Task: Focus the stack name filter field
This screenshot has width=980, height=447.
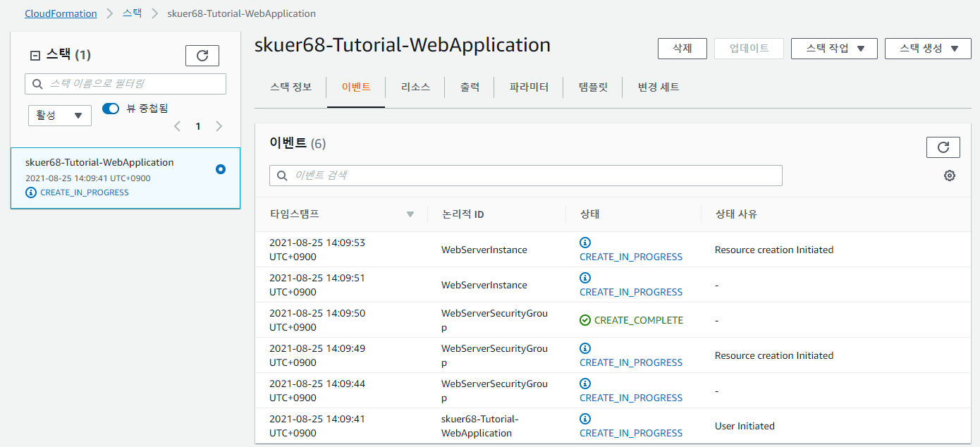Action: (x=125, y=84)
